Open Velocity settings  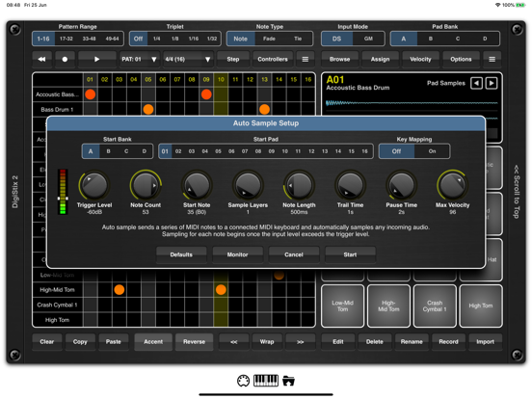click(420, 59)
